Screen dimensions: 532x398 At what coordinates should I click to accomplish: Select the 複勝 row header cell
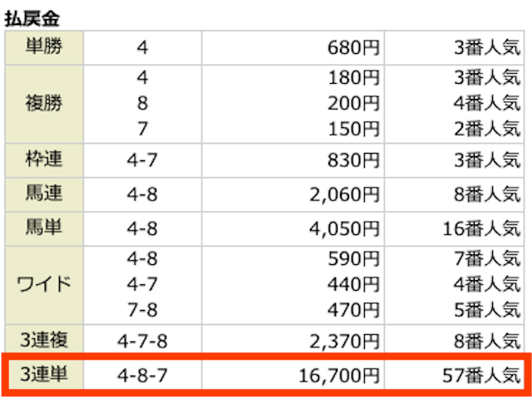[44, 104]
